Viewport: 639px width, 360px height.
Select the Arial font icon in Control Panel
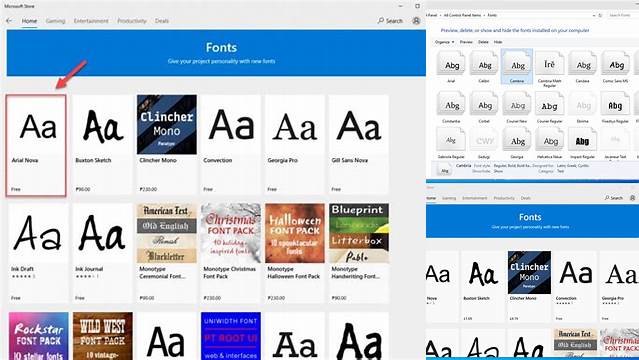451,66
